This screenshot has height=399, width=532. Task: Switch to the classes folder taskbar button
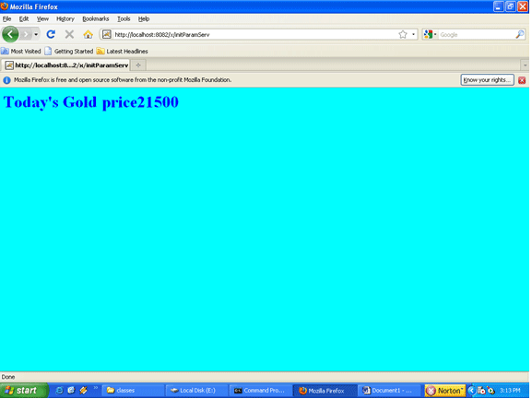134,391
